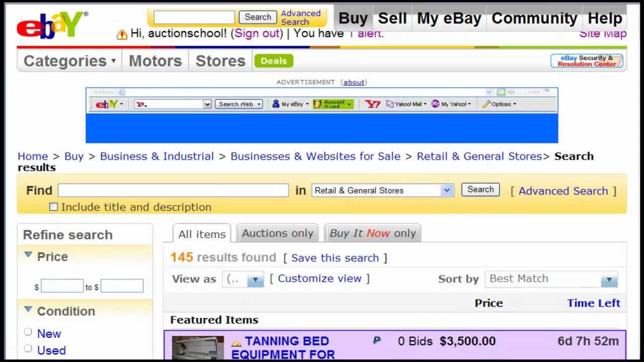644x362 pixels.
Task: Open the Retail & General Stores category dropdown
Action: (x=382, y=190)
